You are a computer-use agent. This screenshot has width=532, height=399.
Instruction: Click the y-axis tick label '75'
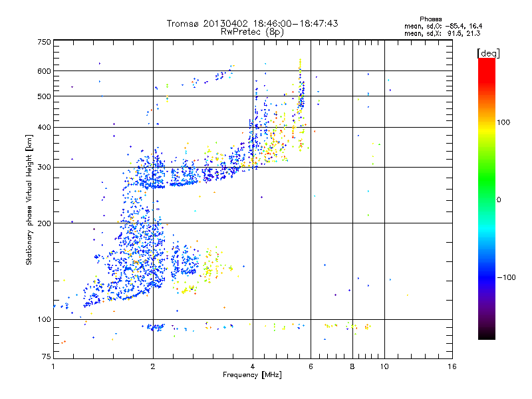pyautogui.click(x=47, y=356)
